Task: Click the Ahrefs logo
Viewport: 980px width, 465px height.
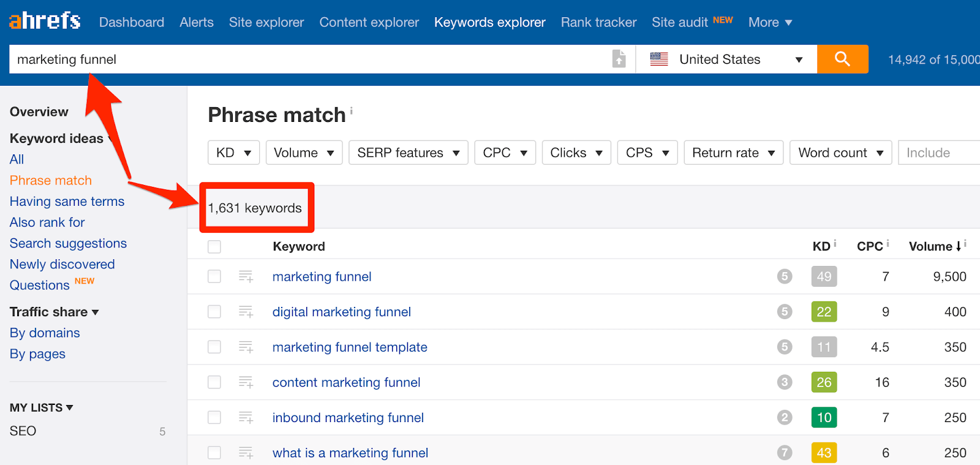Action: (x=45, y=20)
